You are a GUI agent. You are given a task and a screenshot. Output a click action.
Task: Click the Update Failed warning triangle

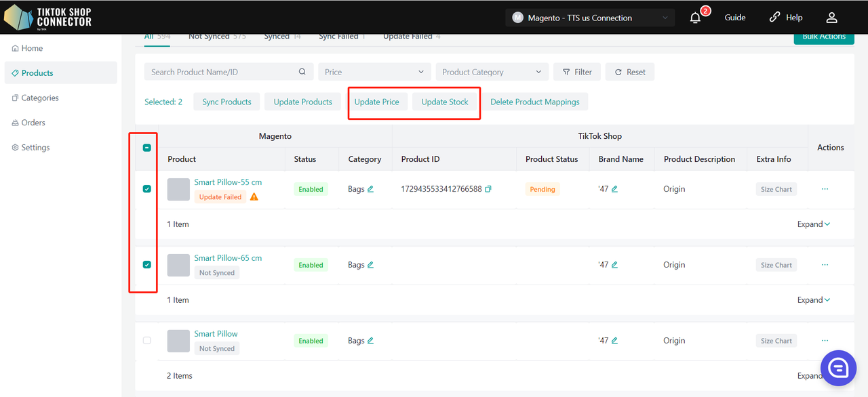click(x=254, y=197)
